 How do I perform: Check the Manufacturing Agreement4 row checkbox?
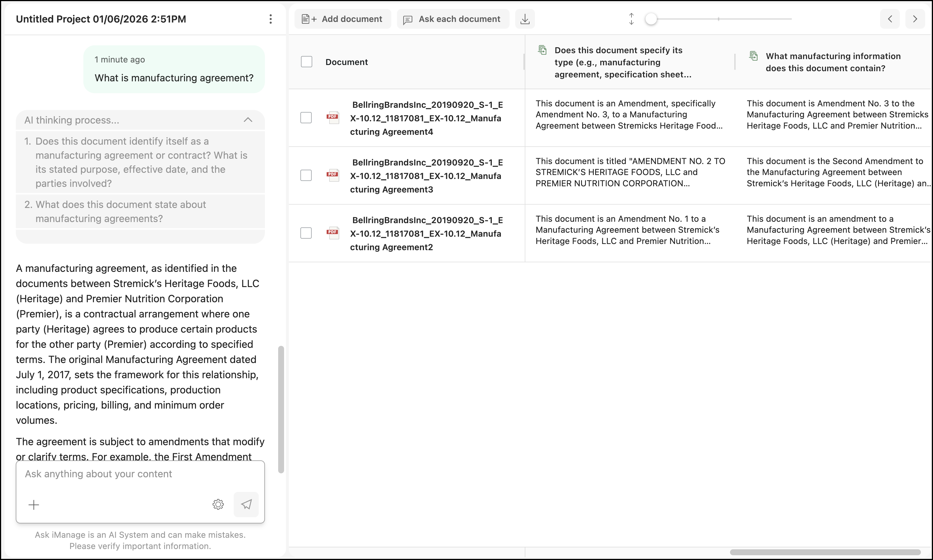coord(306,118)
